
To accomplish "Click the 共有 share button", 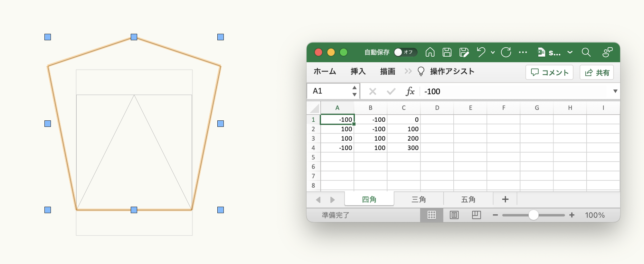I will click(x=597, y=72).
